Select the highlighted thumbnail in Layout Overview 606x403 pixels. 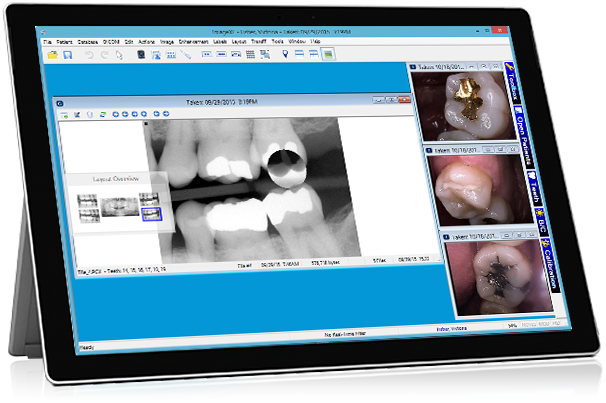pyautogui.click(x=151, y=214)
